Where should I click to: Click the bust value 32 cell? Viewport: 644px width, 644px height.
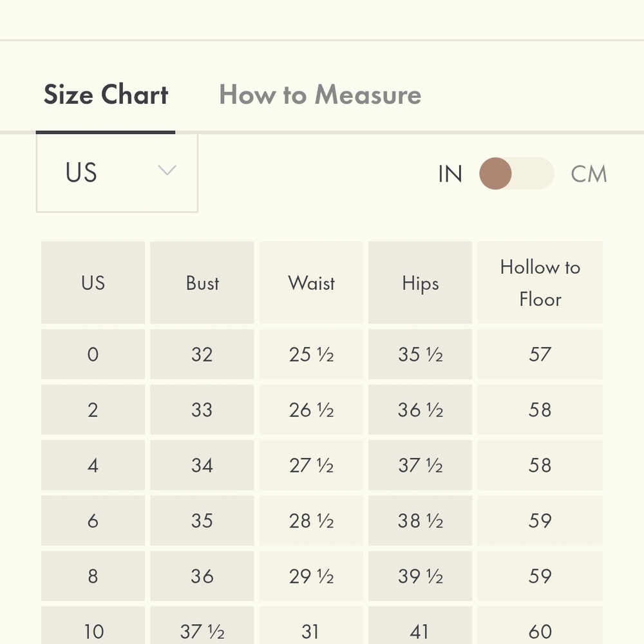pos(202,354)
